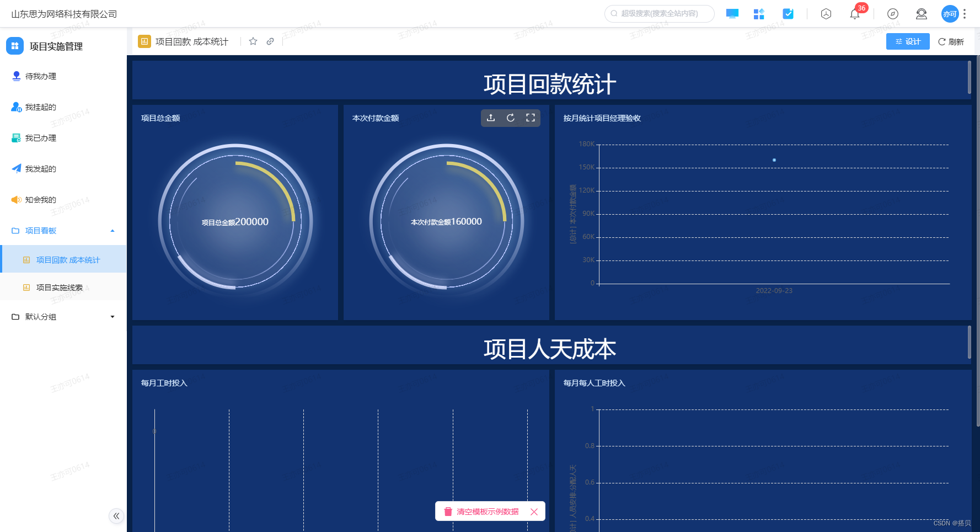The height and width of the screenshot is (532, 980).
Task: Click the 项目实施管理 app icon
Action: [15, 46]
